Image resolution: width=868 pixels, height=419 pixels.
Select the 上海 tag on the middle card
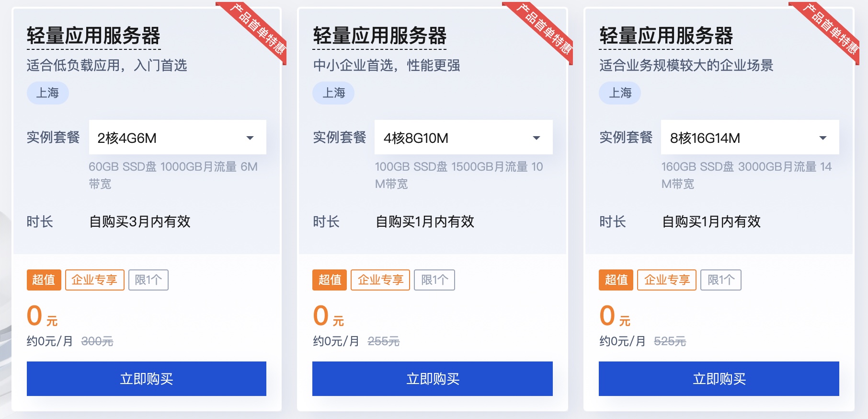[333, 93]
